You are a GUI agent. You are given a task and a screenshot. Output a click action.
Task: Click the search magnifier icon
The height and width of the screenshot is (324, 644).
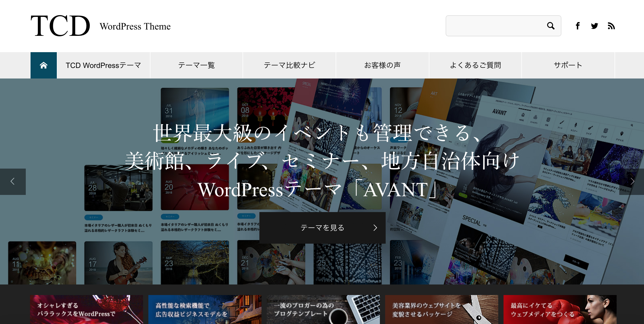551,26
